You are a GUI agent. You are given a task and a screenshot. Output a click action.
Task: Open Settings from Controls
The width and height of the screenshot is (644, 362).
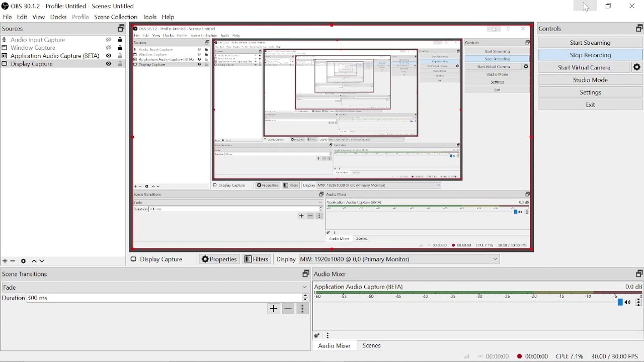[590, 93]
